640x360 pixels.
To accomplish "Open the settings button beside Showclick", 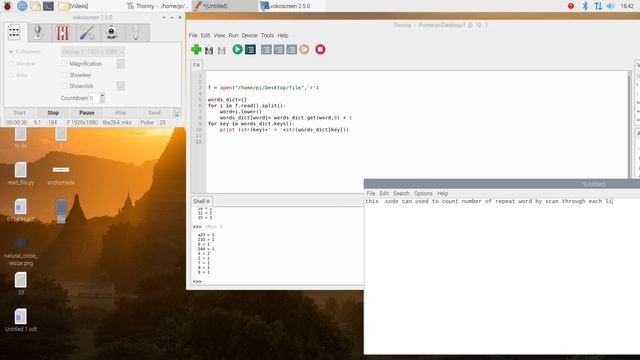I will 120,86.
